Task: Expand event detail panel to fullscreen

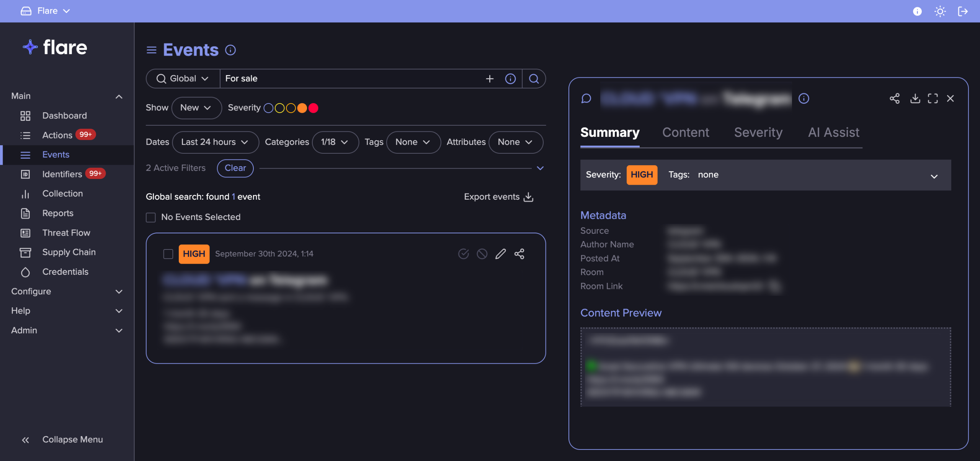Action: coord(933,98)
